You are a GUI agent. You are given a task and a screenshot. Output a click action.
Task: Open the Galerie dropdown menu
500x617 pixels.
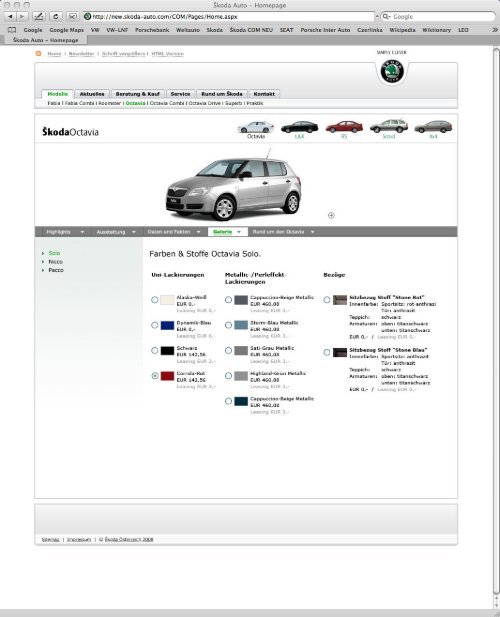(227, 232)
